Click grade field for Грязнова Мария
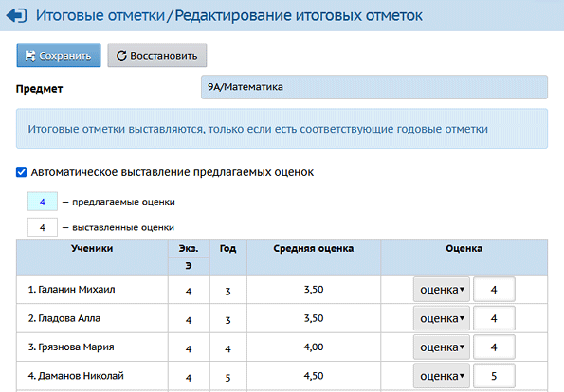 coord(494,347)
